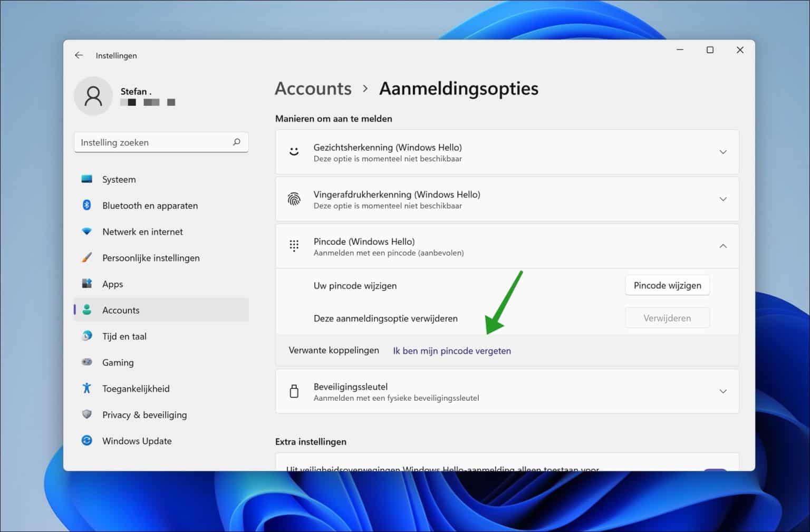Open Ik ben mijn pincode vergeten
Viewport: 810px width, 532px height.
point(451,351)
